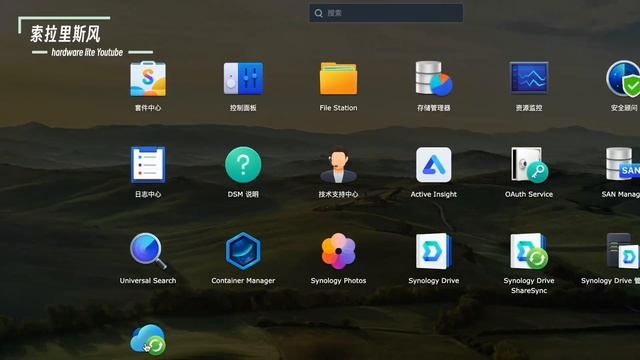Launch File Station
Viewport: 640px width, 360px height.
click(x=338, y=79)
